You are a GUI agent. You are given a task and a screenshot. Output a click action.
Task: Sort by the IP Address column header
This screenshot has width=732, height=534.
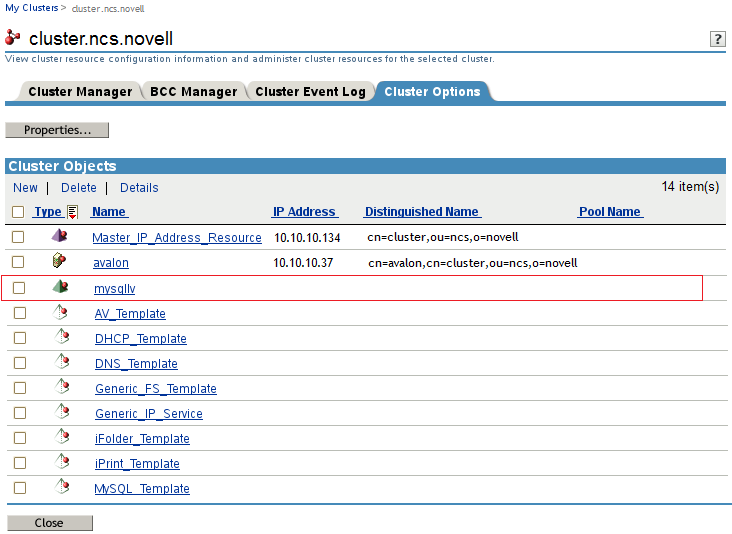pos(304,212)
